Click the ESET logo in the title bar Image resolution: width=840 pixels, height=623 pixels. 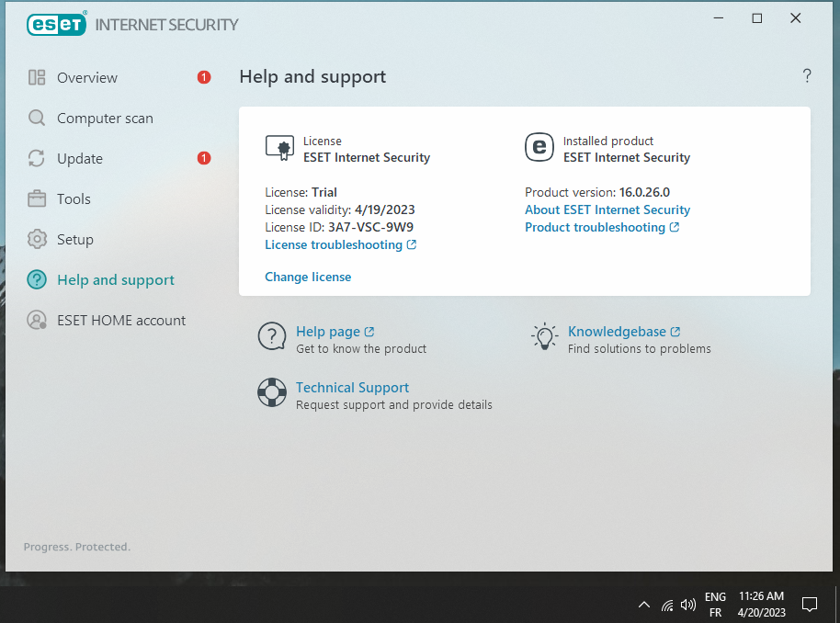pyautogui.click(x=56, y=24)
